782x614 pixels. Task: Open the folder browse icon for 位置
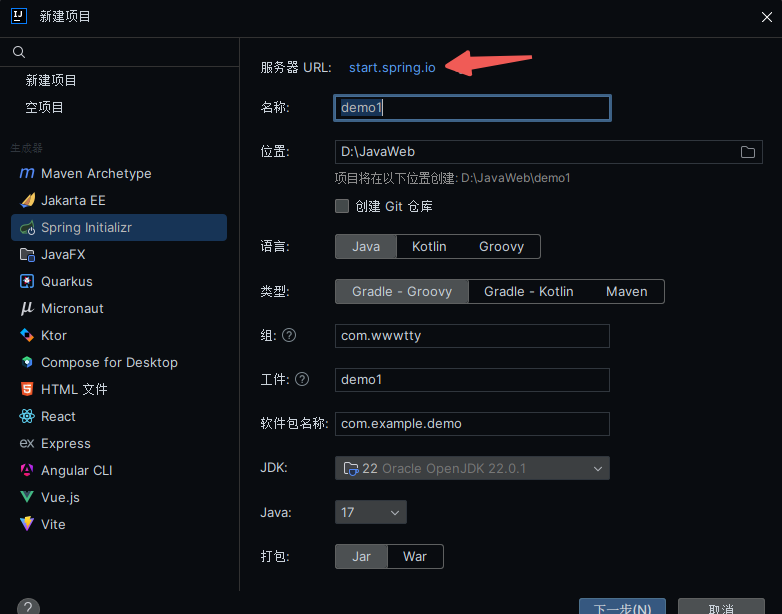click(748, 152)
